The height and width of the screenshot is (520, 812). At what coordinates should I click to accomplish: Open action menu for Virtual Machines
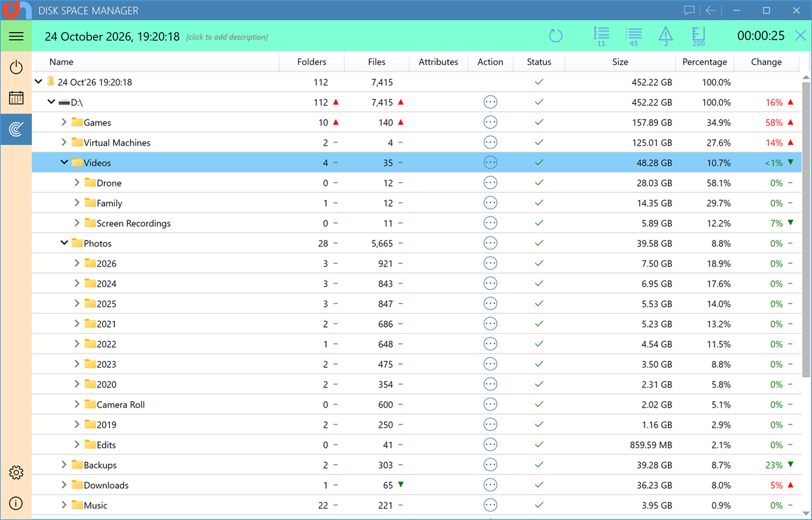tap(490, 142)
